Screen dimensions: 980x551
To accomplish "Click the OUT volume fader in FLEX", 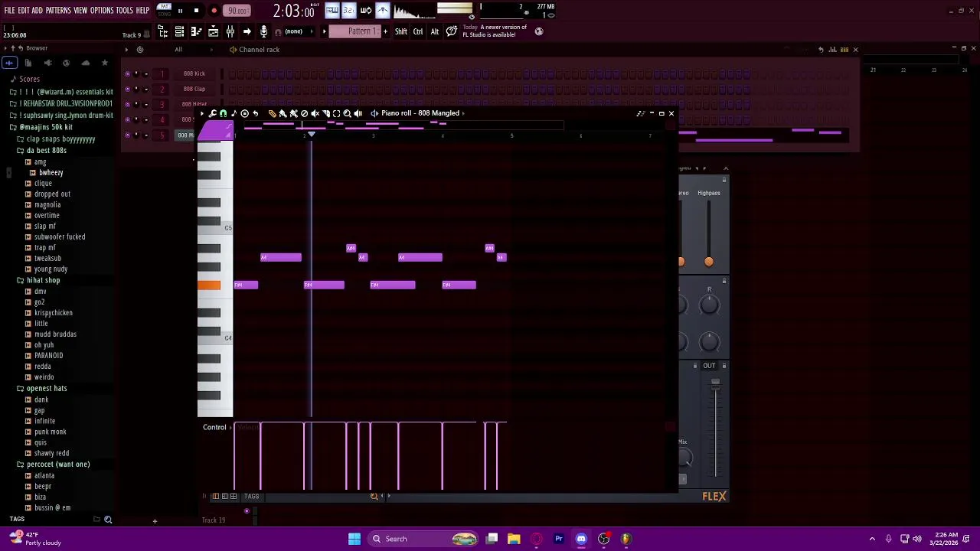I will (715, 383).
